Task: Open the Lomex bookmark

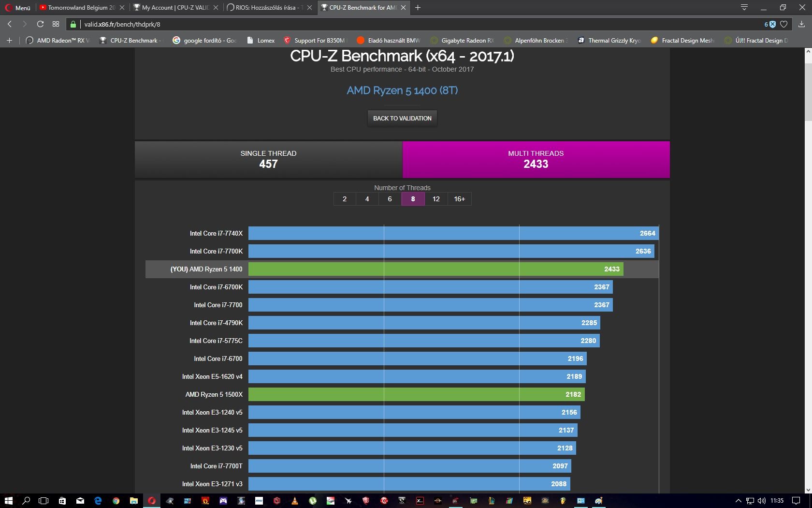Action: 261,40
